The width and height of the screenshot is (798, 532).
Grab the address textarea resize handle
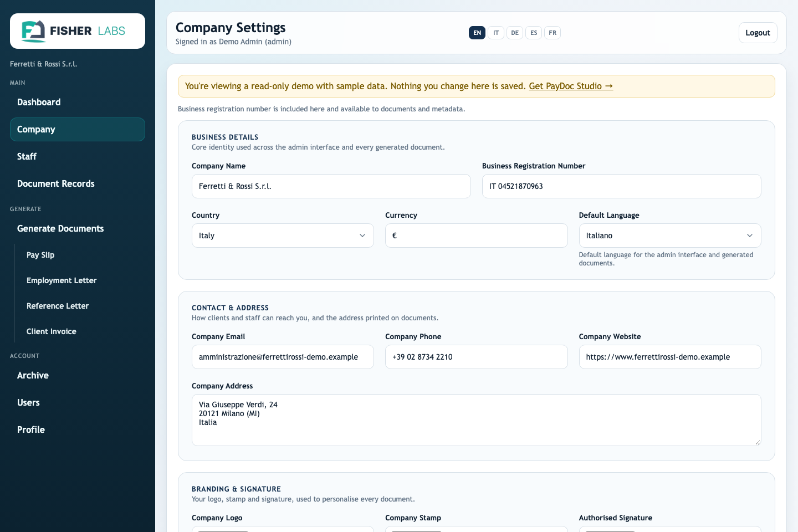pyautogui.click(x=758, y=442)
